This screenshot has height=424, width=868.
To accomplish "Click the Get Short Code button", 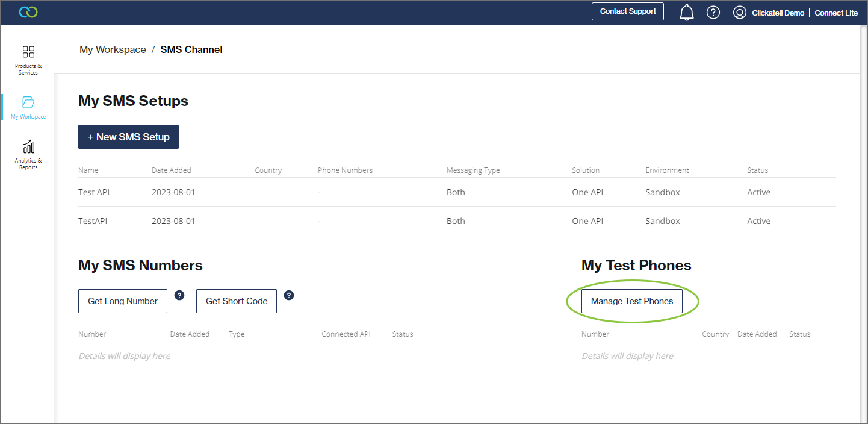I will pyautogui.click(x=237, y=301).
